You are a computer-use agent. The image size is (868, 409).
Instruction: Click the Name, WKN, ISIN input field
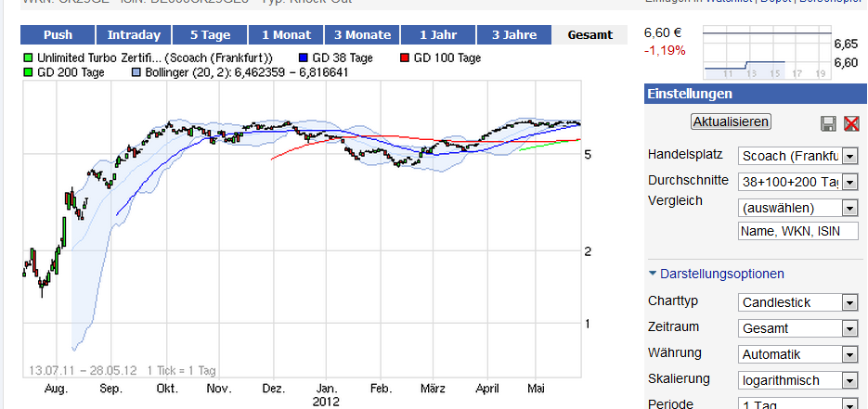click(797, 231)
